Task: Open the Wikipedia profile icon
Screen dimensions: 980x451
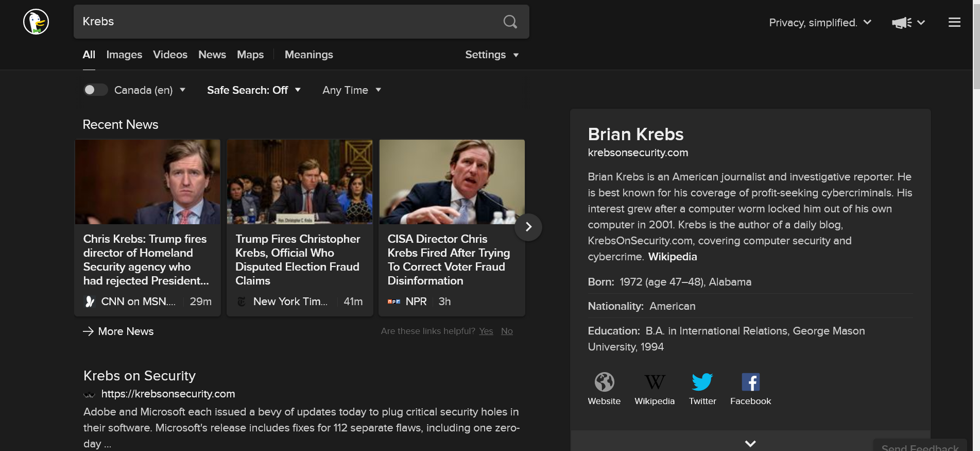Action: point(655,382)
